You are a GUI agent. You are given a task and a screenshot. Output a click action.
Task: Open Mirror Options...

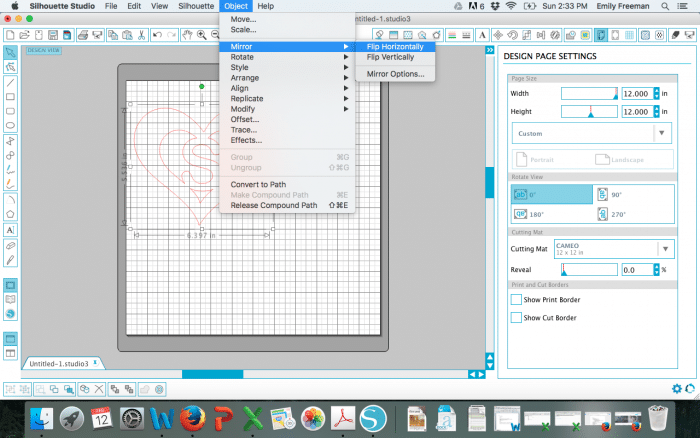click(x=395, y=74)
